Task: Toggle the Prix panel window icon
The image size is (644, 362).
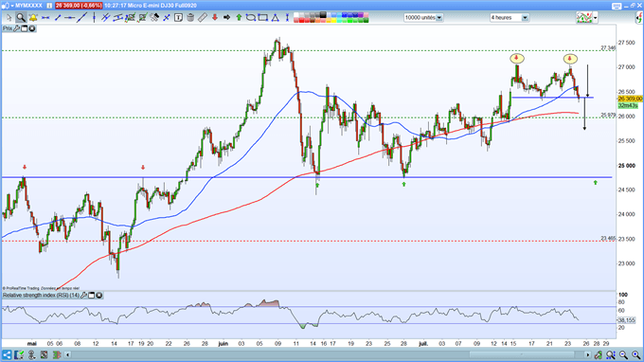Action: tap(25, 28)
